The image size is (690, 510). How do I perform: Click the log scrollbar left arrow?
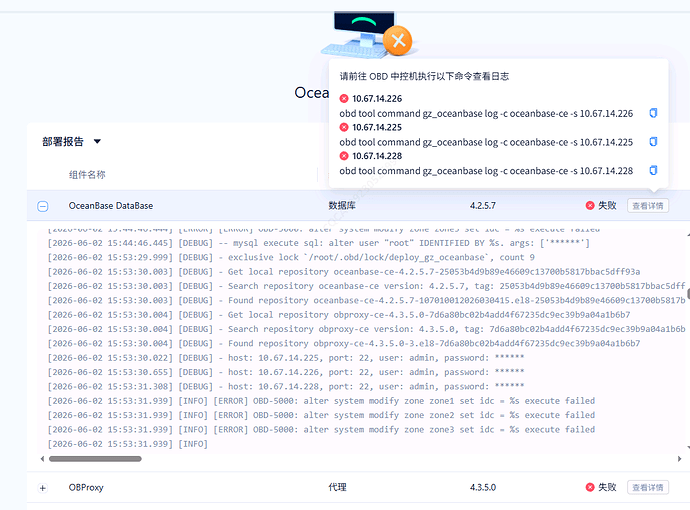(42, 459)
